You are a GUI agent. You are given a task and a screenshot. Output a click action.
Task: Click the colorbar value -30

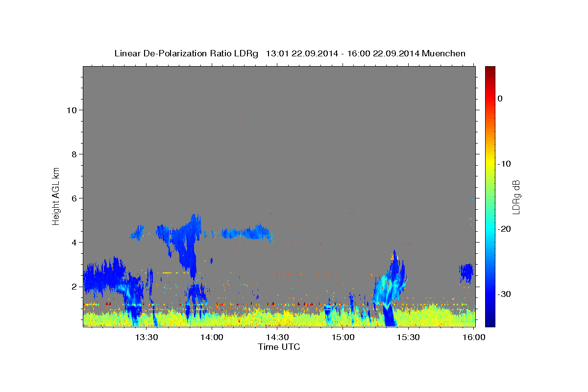505,294
